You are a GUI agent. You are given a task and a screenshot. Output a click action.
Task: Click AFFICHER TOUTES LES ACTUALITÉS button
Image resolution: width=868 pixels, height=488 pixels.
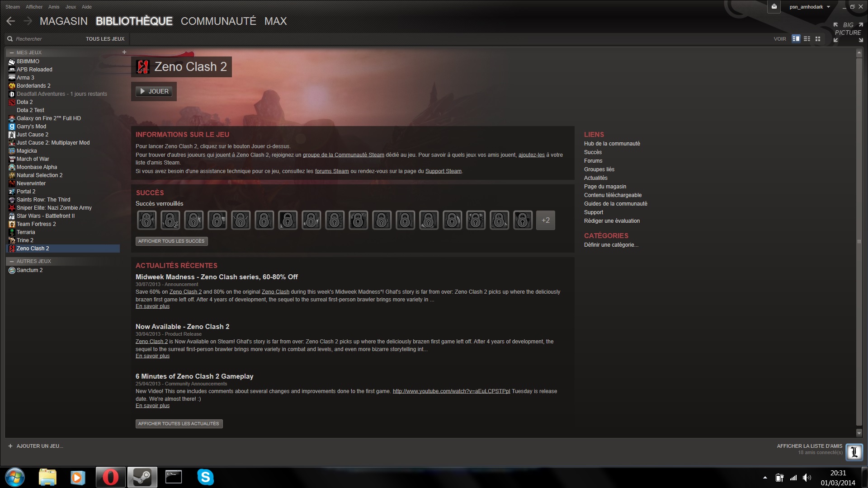[179, 424]
